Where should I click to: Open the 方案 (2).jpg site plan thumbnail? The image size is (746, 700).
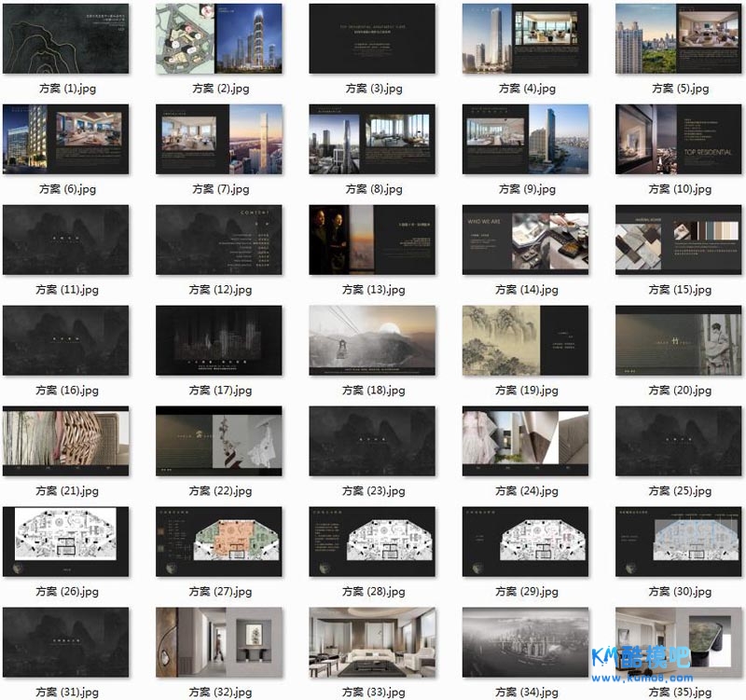(219, 39)
